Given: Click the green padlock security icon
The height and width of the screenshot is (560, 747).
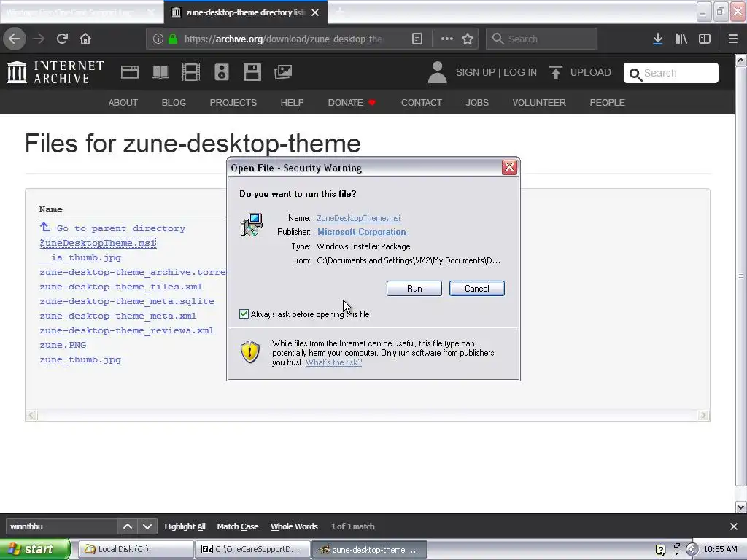Looking at the screenshot, I should tap(173, 39).
